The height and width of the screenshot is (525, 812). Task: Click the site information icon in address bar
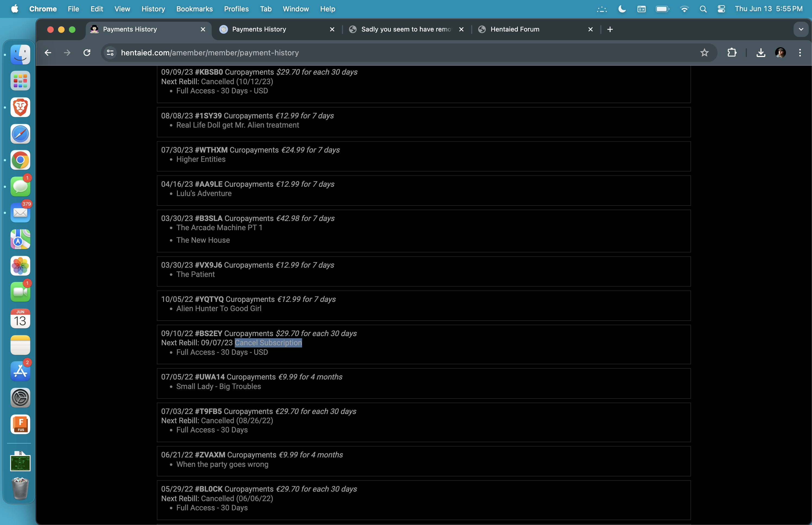pos(110,52)
